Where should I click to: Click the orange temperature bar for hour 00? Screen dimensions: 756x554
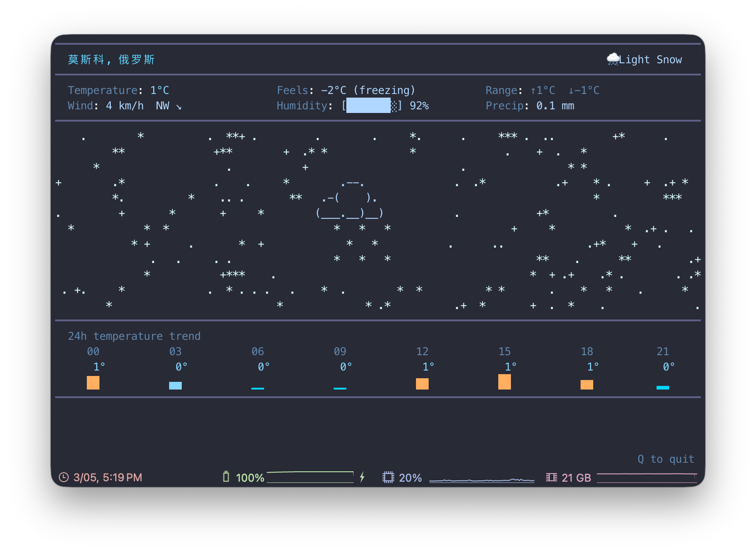(x=93, y=382)
